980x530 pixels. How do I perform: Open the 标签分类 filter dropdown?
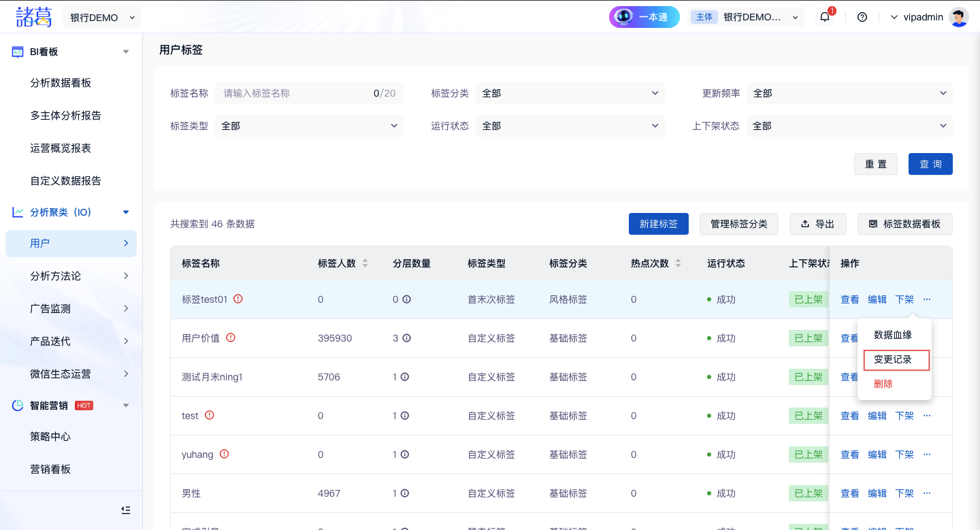(570, 93)
